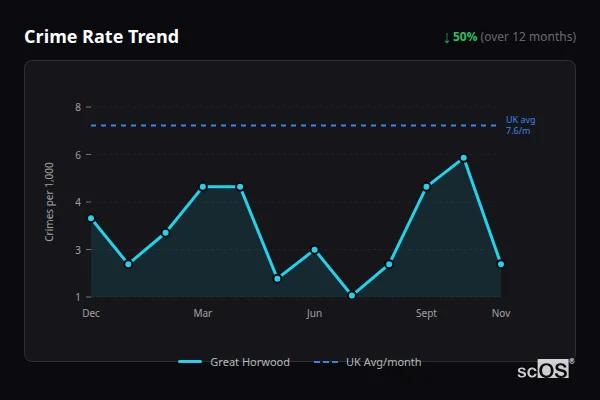600x400 pixels.
Task: Click the lowest data point near 1
Action: pos(352,295)
